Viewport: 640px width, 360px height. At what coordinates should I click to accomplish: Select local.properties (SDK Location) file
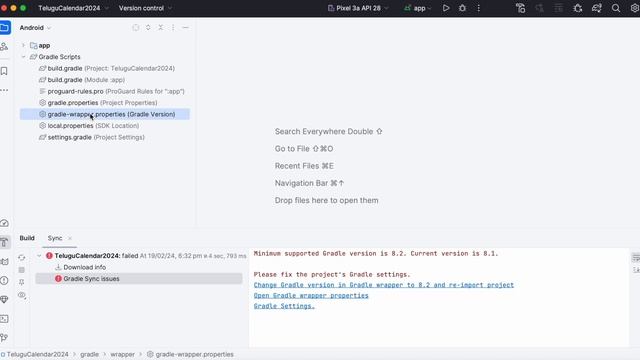click(x=89, y=126)
